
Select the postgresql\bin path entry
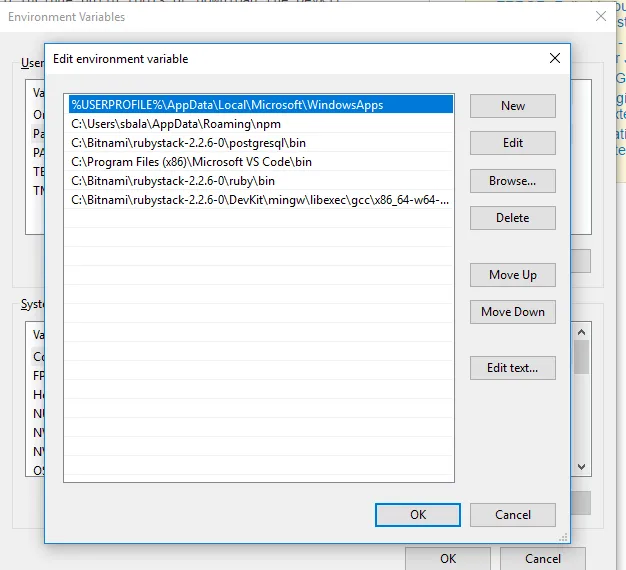(261, 143)
